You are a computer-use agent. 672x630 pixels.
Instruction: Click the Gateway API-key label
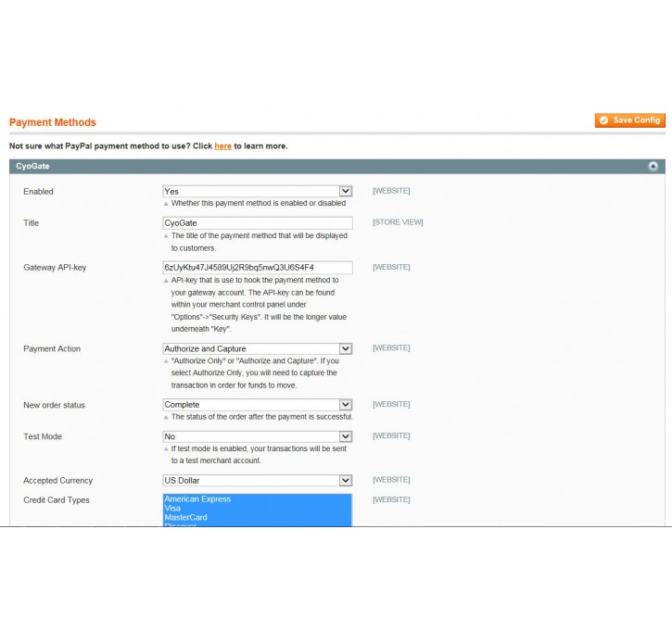pos(55,268)
